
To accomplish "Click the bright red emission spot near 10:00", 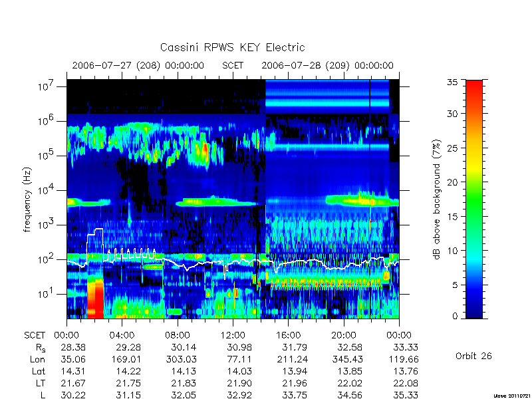I will coord(205,150).
